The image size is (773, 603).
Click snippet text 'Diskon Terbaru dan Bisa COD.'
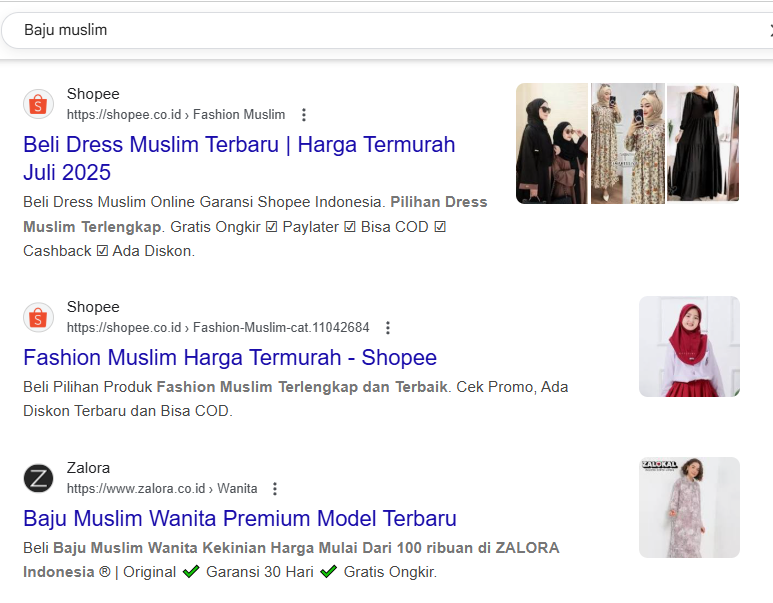pyautogui.click(x=128, y=411)
